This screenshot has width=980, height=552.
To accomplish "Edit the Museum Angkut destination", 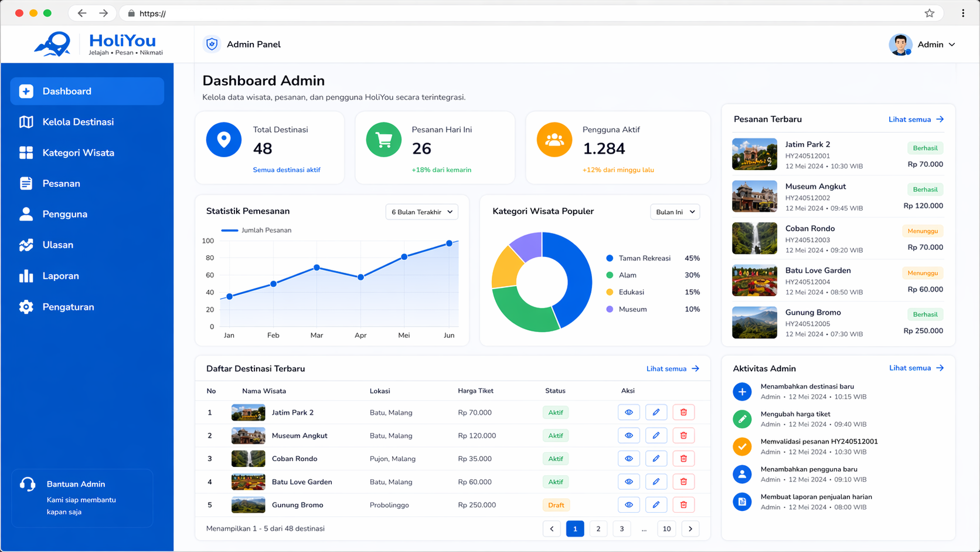I will coord(656,435).
